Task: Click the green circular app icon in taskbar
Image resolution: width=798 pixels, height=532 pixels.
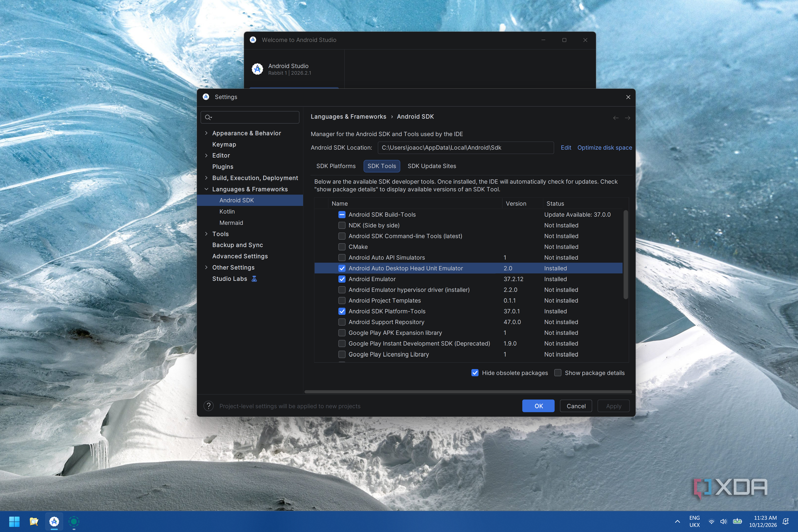Action: 74,521
